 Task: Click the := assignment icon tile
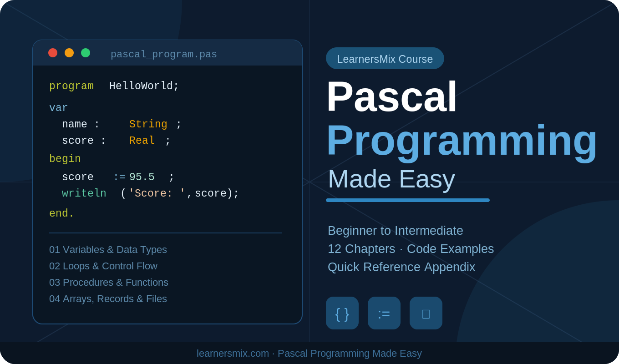tap(384, 313)
